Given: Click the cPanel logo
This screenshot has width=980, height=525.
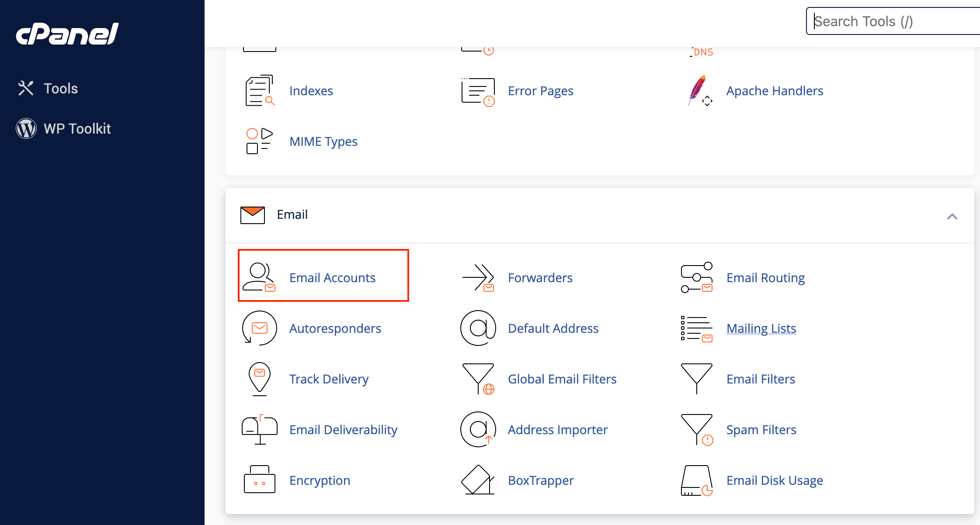Looking at the screenshot, I should tap(67, 34).
